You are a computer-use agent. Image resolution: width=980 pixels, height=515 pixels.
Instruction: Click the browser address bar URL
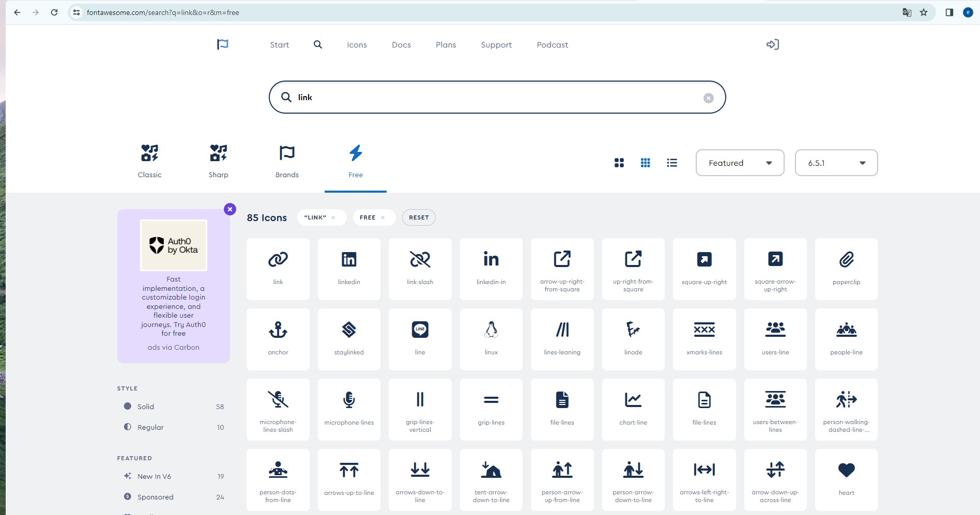(x=163, y=12)
